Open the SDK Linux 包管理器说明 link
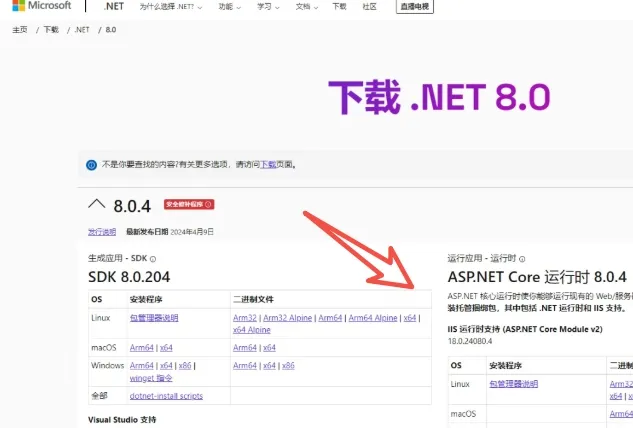 [x=154, y=318]
